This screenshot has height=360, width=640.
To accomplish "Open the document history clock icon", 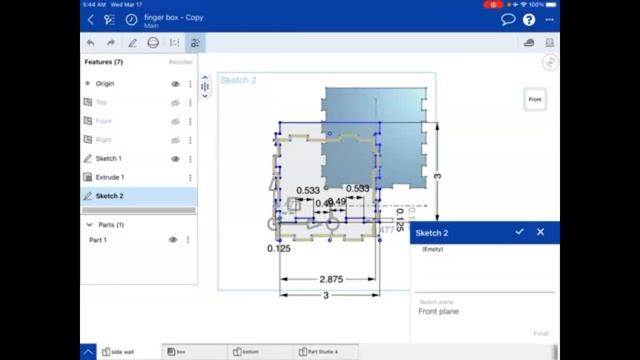I will click(x=131, y=20).
